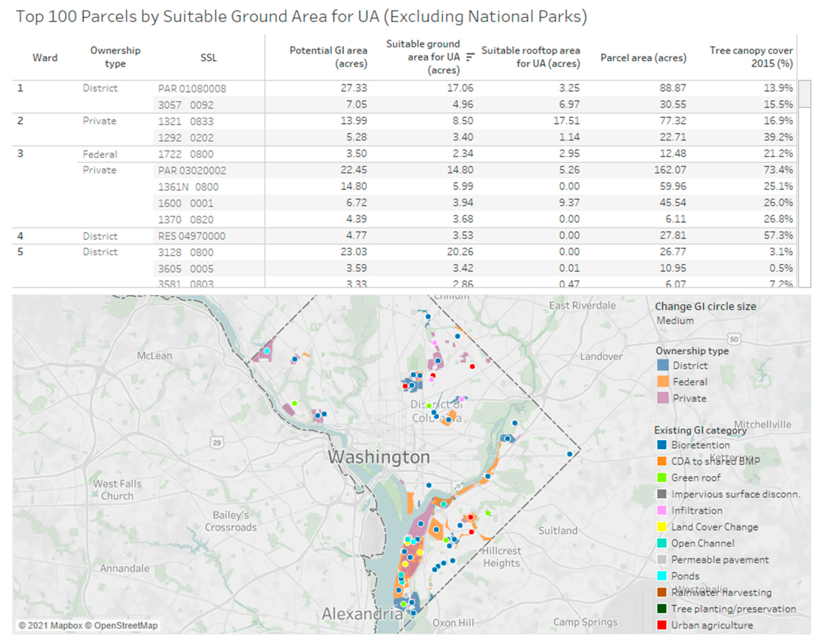
Task: Click the Infiltration pink legend square
Action: pos(661,510)
